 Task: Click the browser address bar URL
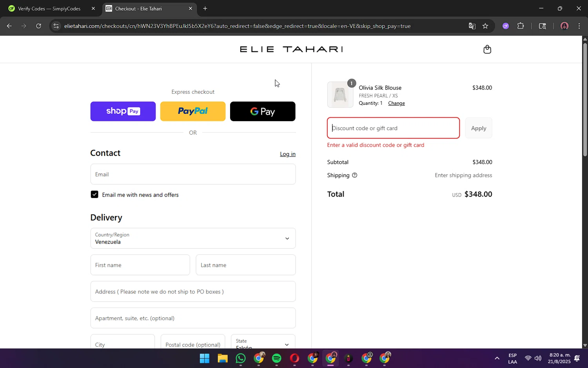point(237,26)
